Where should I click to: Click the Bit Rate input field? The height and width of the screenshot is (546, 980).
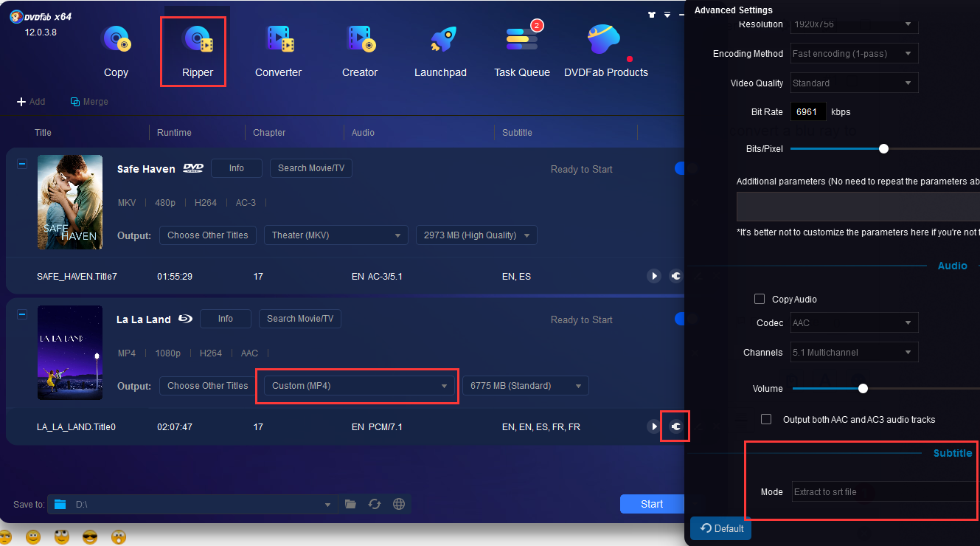click(x=808, y=112)
